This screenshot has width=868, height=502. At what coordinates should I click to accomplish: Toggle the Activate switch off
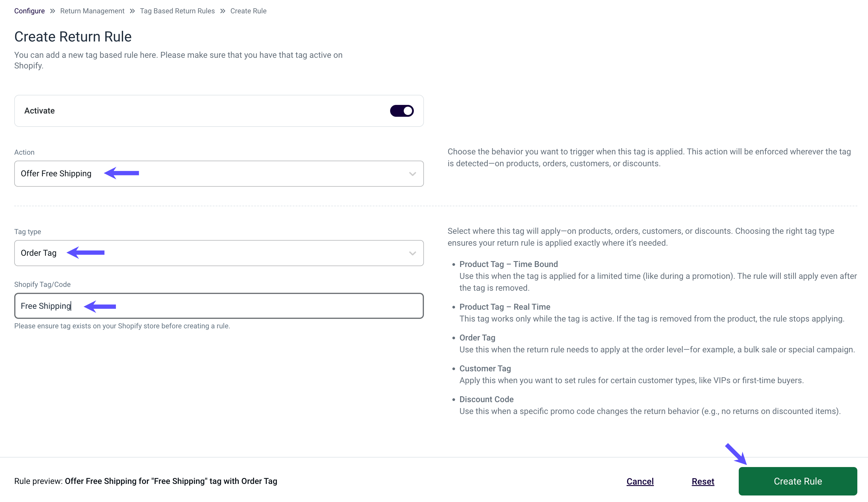402,111
